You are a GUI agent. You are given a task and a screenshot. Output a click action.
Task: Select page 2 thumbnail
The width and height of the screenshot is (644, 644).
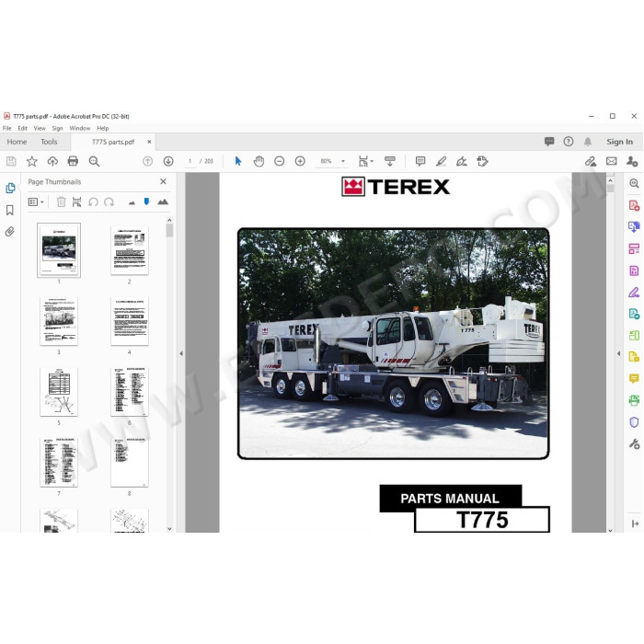point(130,250)
